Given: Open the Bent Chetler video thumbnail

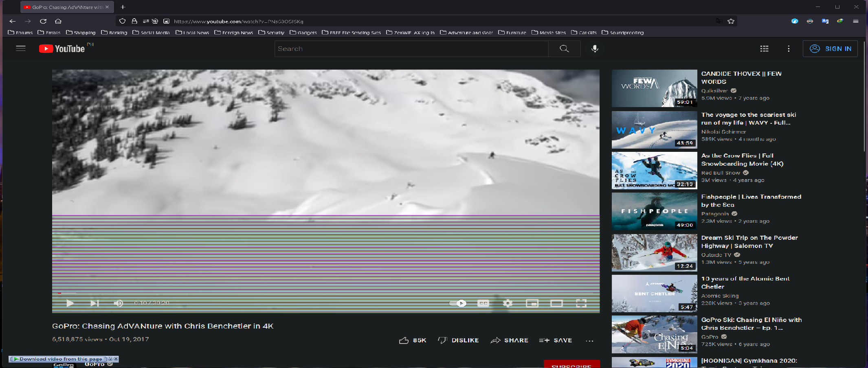Looking at the screenshot, I should pyautogui.click(x=655, y=294).
